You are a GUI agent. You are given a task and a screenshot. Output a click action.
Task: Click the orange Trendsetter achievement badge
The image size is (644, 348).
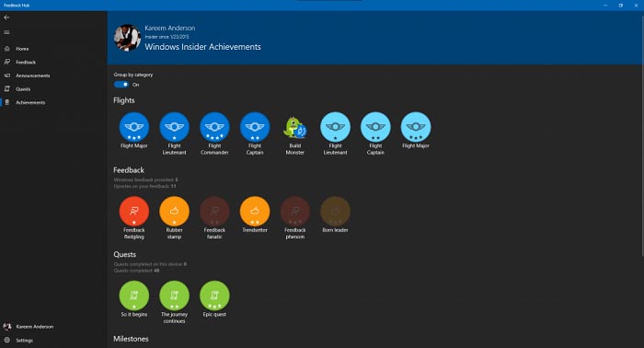click(x=255, y=211)
